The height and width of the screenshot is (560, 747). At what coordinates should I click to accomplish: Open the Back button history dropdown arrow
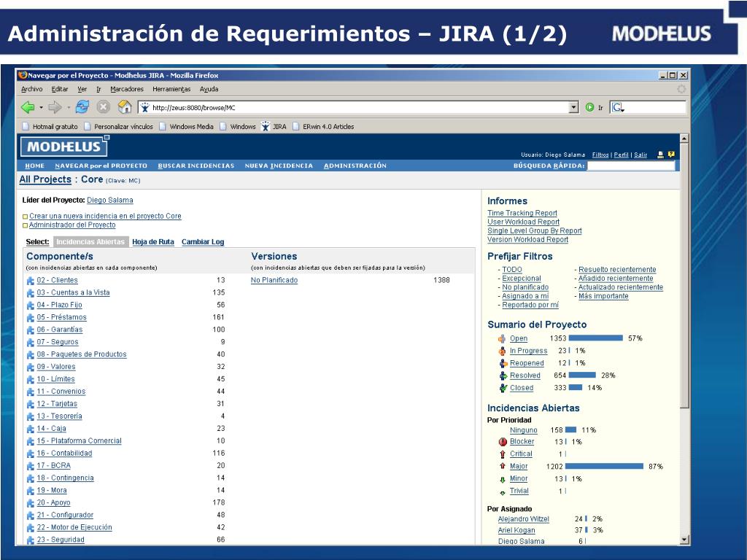[x=41, y=108]
